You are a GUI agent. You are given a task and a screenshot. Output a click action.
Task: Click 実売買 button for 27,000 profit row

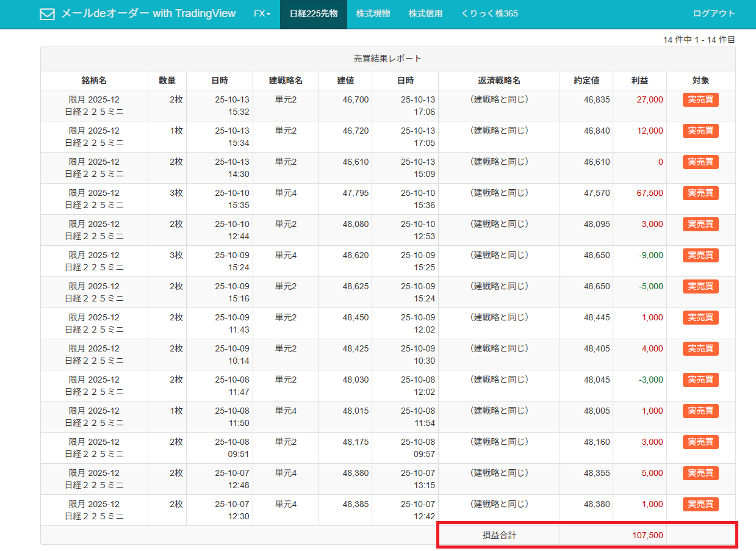(700, 100)
